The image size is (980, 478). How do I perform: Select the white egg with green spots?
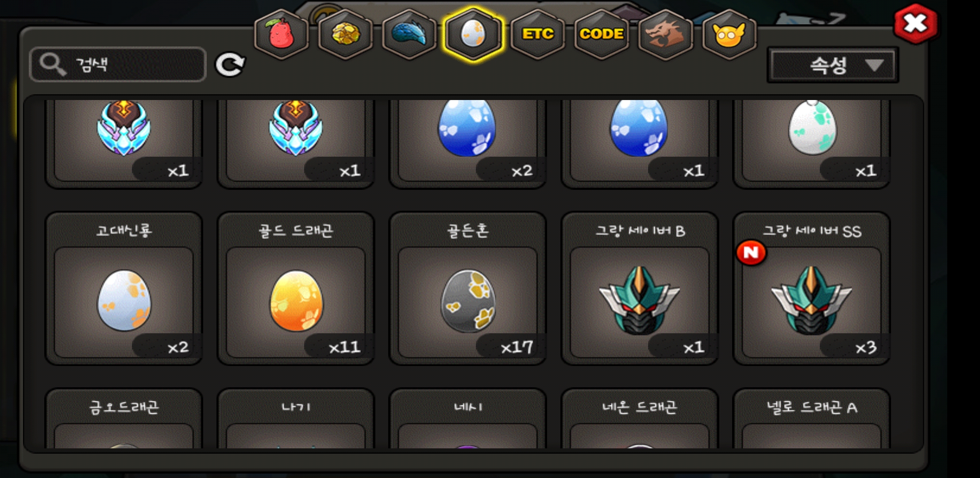tap(812, 142)
